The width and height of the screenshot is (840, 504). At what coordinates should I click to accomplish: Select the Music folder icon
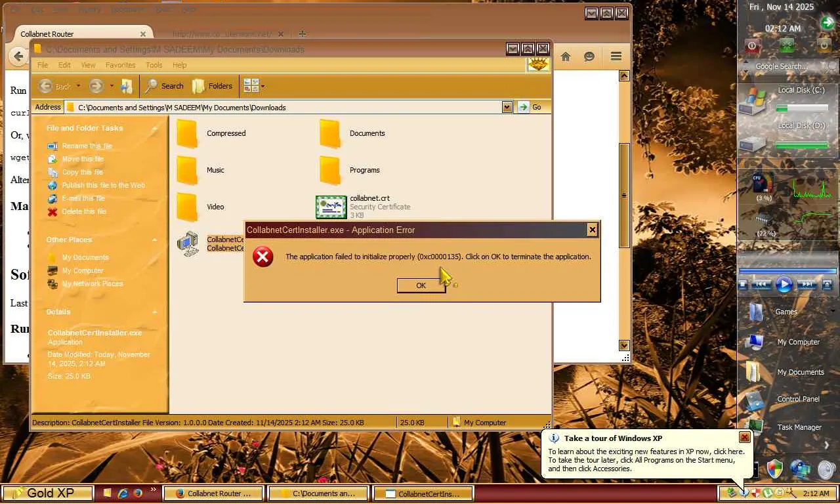click(188, 170)
